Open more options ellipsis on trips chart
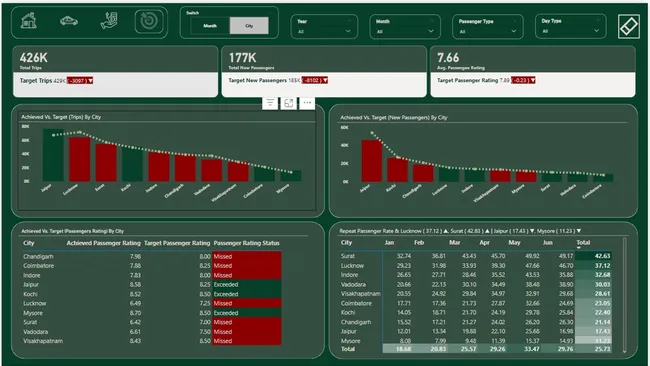Image resolution: width=650 pixels, height=366 pixels. [x=307, y=103]
